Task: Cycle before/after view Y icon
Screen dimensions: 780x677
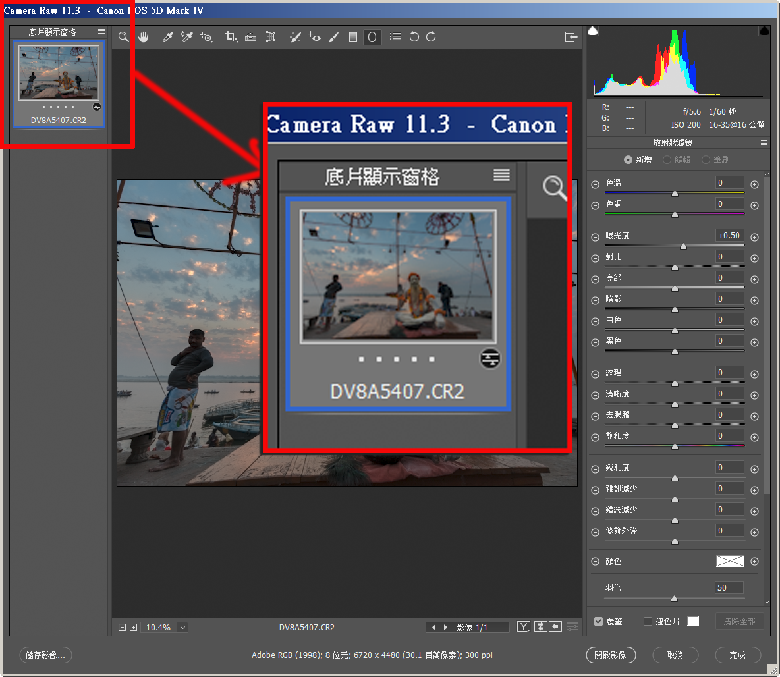Action: click(x=523, y=627)
